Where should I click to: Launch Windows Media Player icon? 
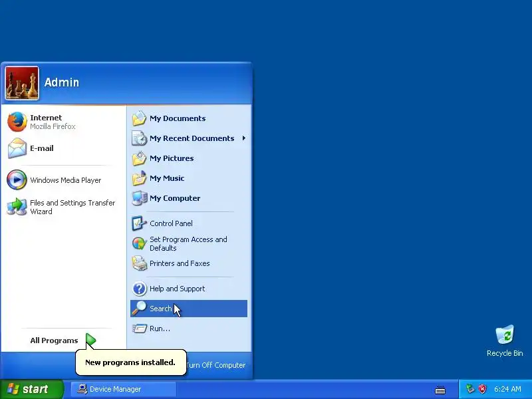17,180
